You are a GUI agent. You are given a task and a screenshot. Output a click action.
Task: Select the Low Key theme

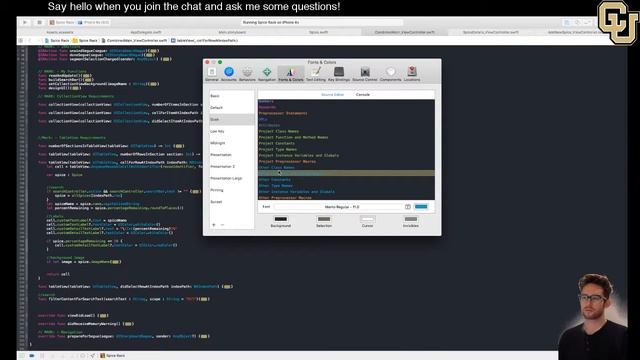click(x=231, y=131)
